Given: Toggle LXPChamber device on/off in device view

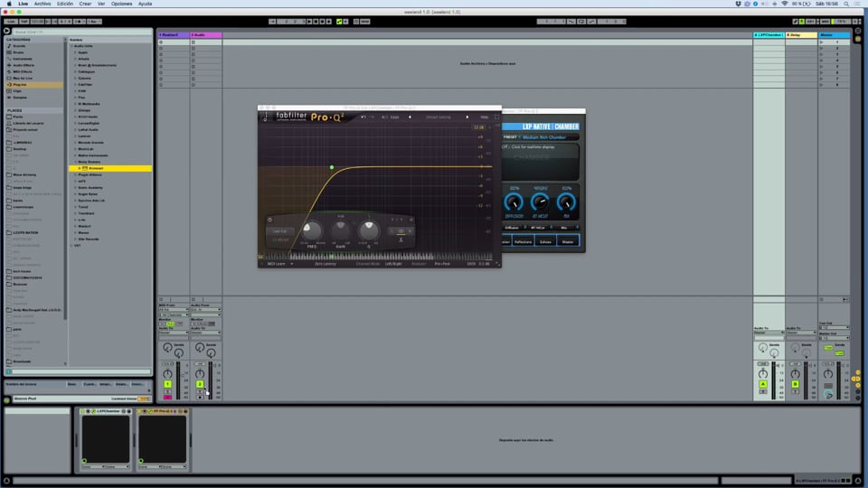Looking at the screenshot, I should coord(83,411).
